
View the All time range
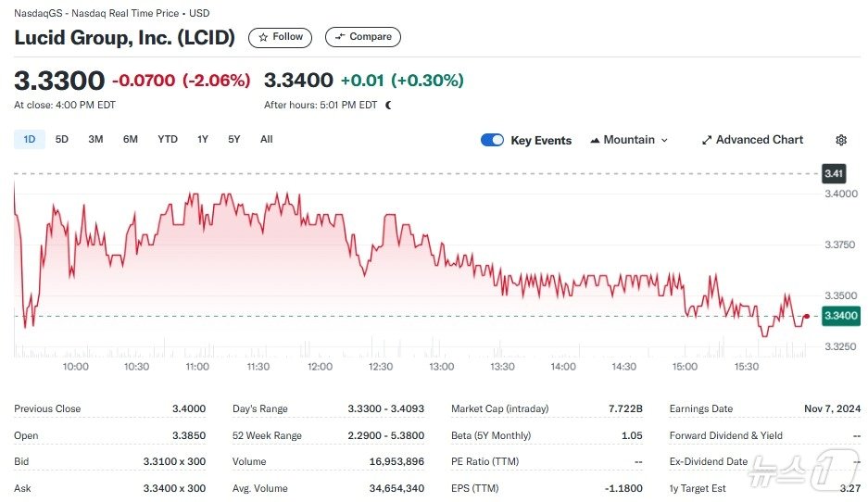pos(267,139)
